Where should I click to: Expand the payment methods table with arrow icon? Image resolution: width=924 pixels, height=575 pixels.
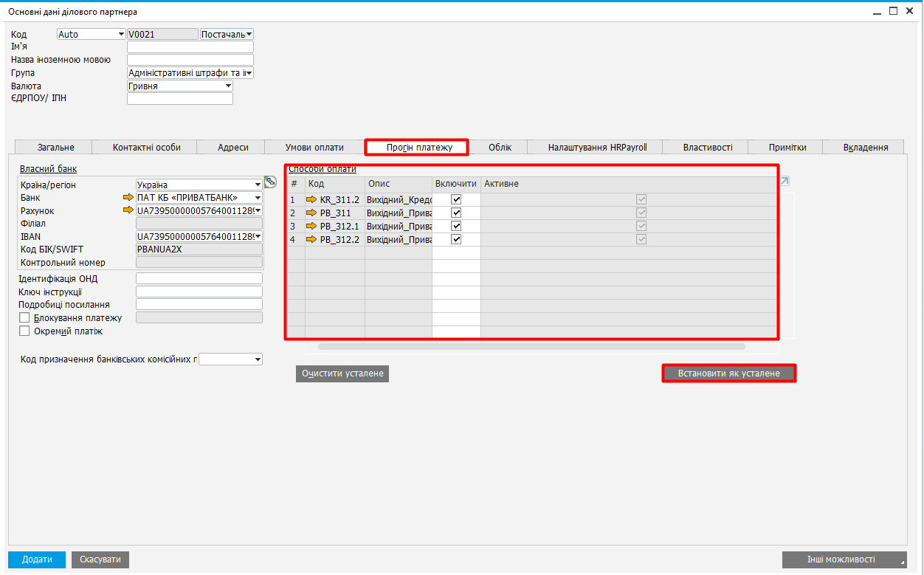pyautogui.click(x=785, y=181)
